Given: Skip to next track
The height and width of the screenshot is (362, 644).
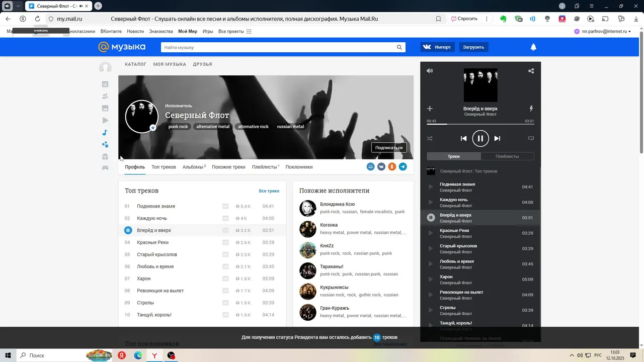Looking at the screenshot, I should pyautogui.click(x=497, y=138).
